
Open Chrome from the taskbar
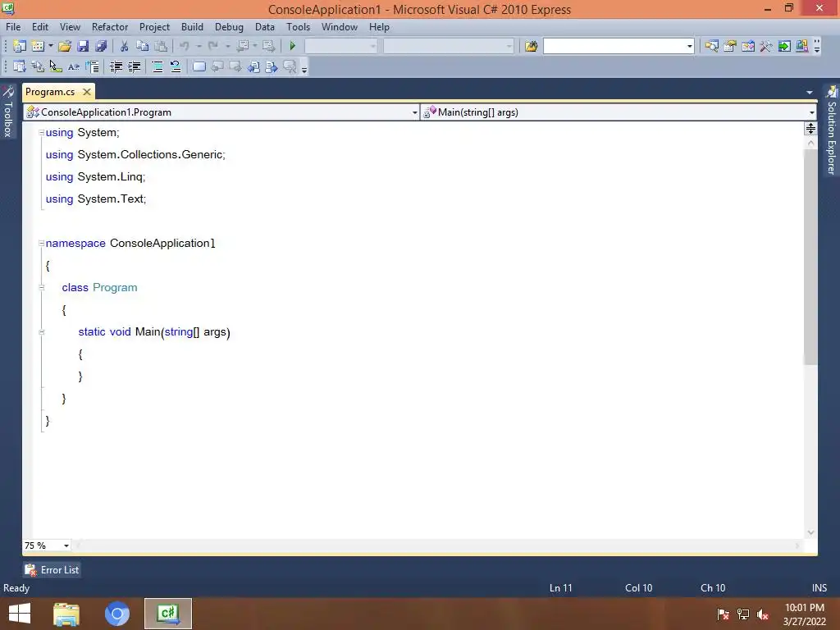coord(117,614)
